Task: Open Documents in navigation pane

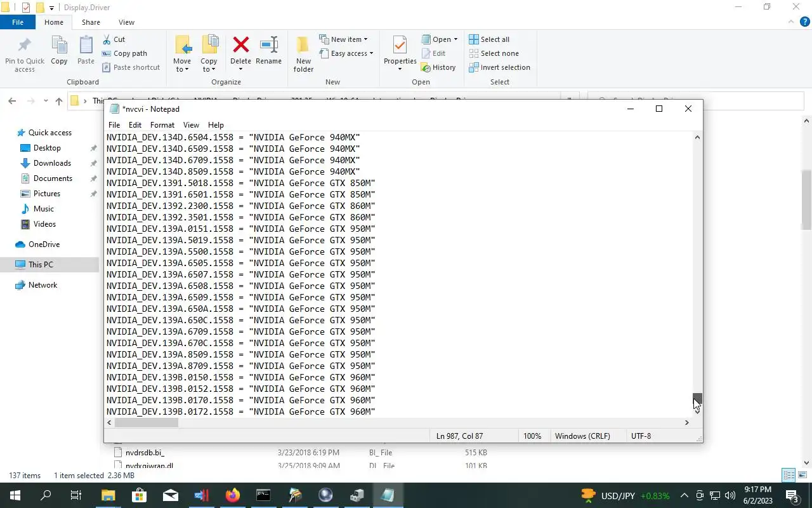Action: [53, 178]
